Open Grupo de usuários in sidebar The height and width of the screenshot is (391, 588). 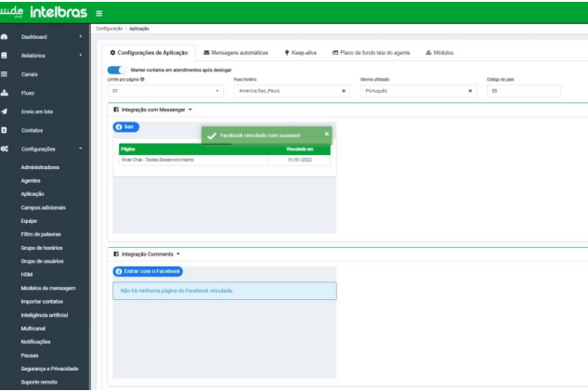point(42,261)
